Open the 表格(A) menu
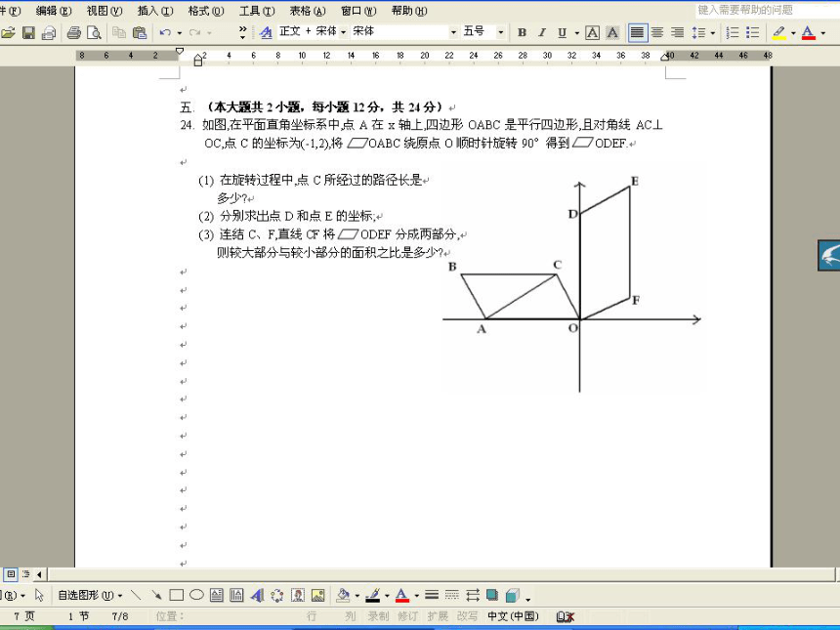 coord(308,11)
